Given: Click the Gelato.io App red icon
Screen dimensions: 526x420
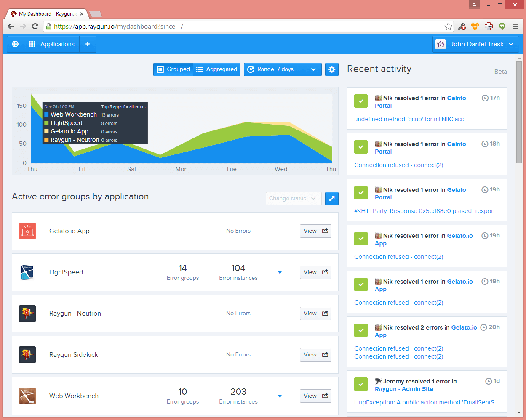Looking at the screenshot, I should [x=27, y=231].
